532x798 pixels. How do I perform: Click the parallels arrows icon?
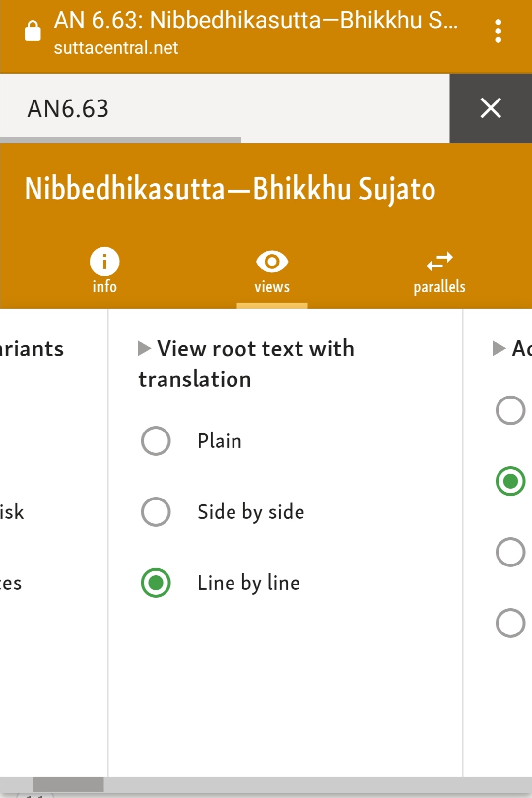[x=439, y=262]
